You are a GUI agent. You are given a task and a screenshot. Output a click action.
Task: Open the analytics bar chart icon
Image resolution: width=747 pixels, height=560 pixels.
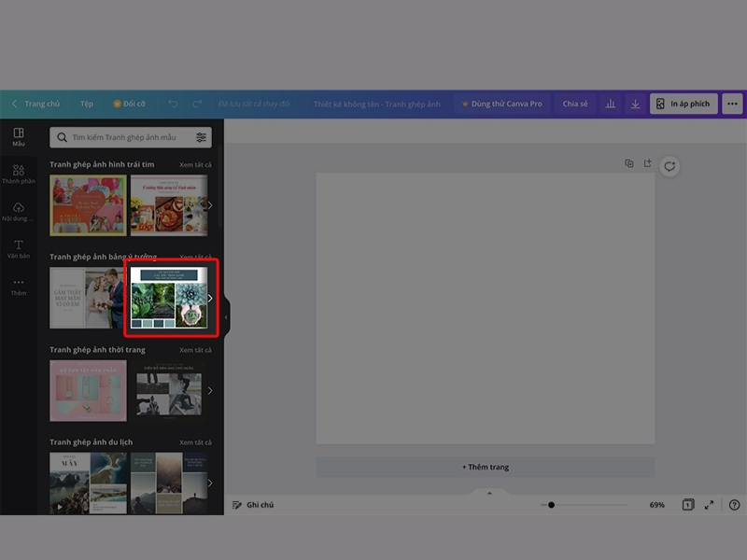(x=611, y=104)
